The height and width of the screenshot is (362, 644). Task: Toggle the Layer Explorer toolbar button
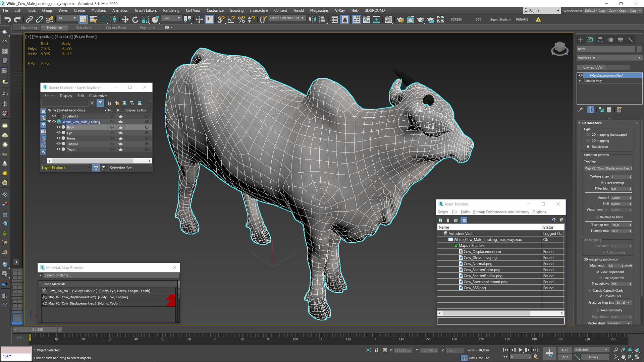tap(345, 19)
